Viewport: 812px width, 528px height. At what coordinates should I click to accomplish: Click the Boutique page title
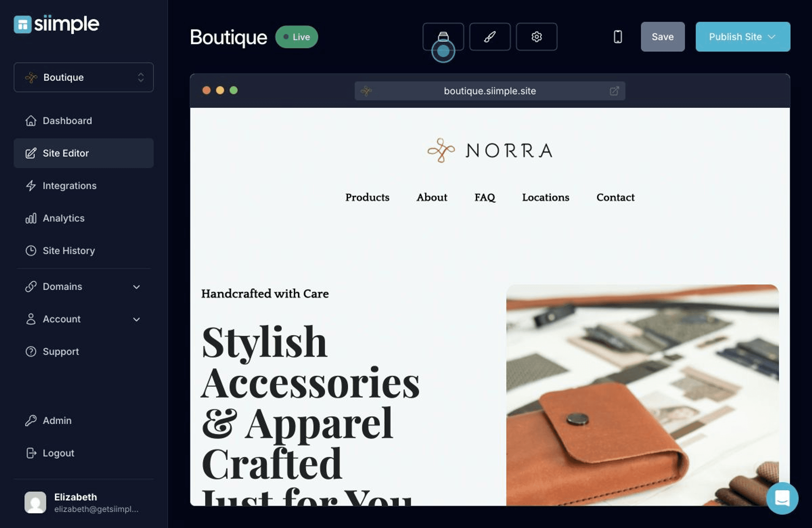228,37
